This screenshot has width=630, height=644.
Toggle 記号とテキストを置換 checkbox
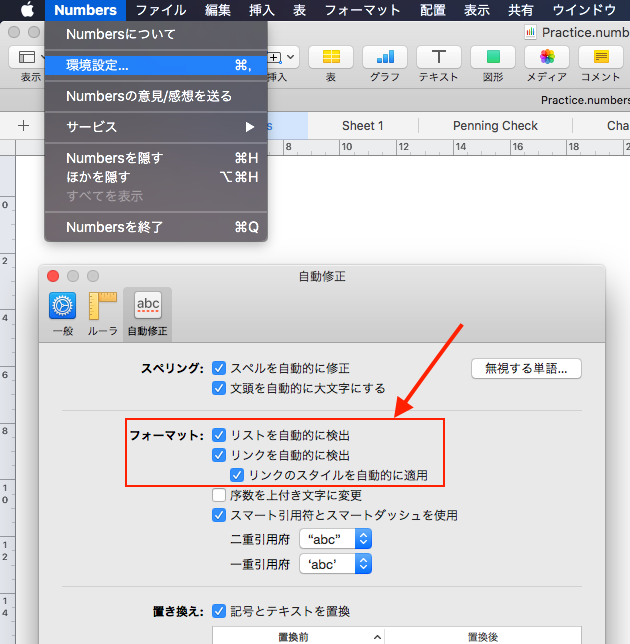[219, 611]
